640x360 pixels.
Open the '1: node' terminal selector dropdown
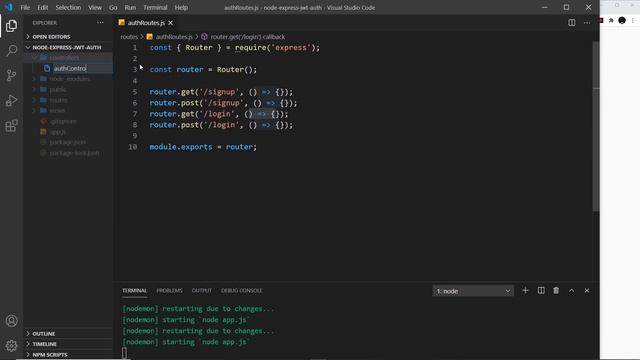pyautogui.click(x=473, y=291)
